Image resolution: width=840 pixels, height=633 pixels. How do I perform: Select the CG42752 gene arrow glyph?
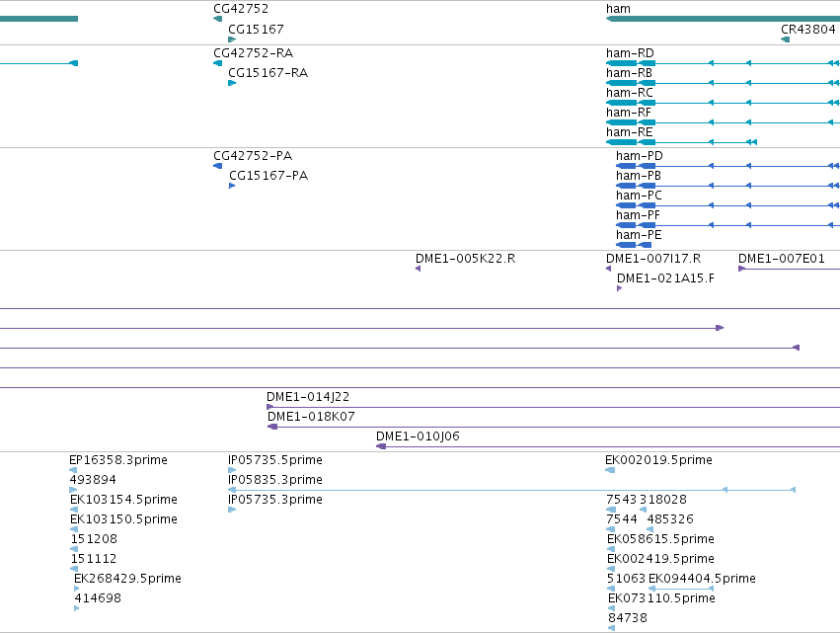(217, 19)
